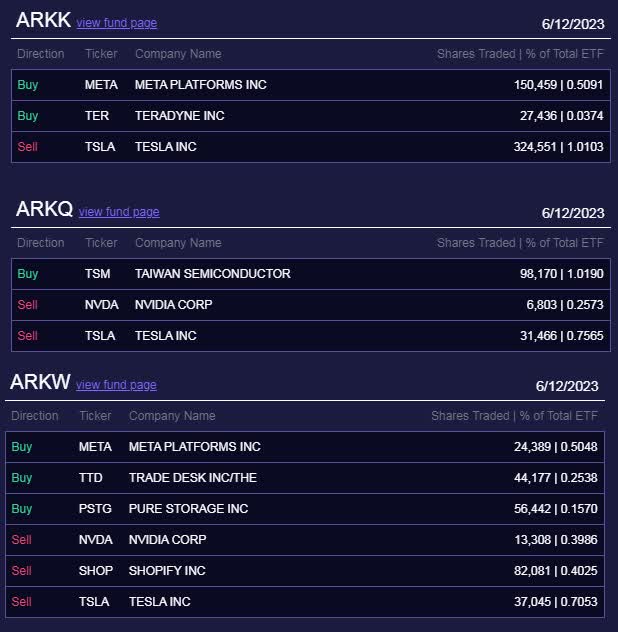This screenshot has height=632, width=618.
Task: Click the ARKQ Company Name column header
Action: [178, 243]
